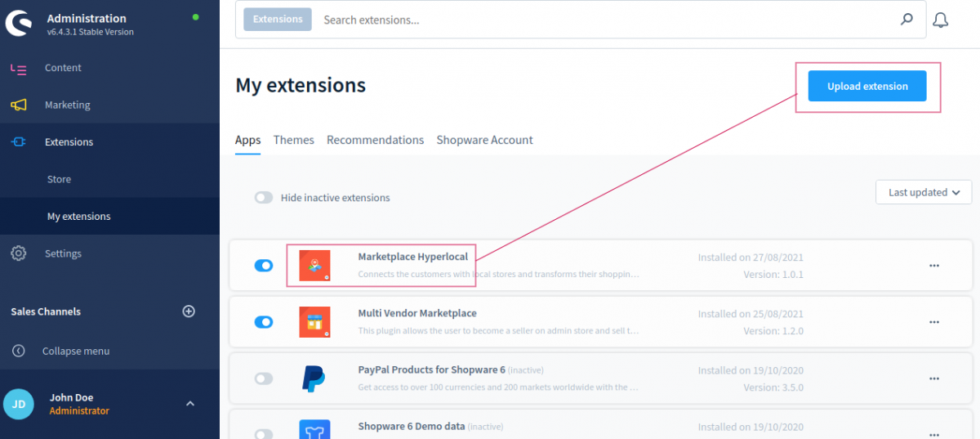Open the Recommendations tab
Image resolution: width=980 pixels, height=439 pixels.
pos(376,140)
